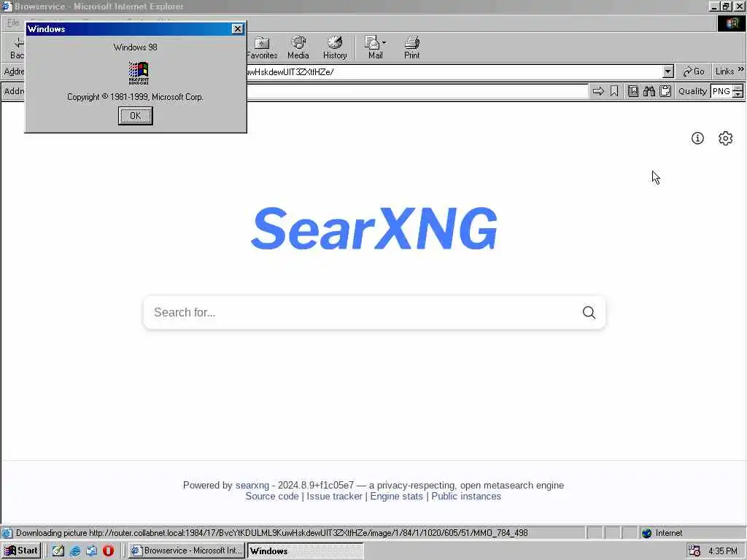Focus the 'Search for...' input box
747x560 pixels.
pos(362,312)
